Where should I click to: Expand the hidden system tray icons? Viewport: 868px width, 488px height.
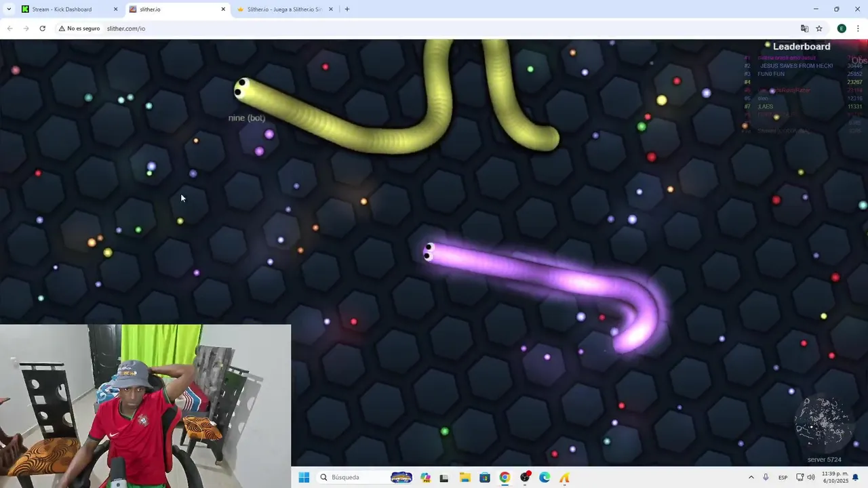(x=751, y=477)
